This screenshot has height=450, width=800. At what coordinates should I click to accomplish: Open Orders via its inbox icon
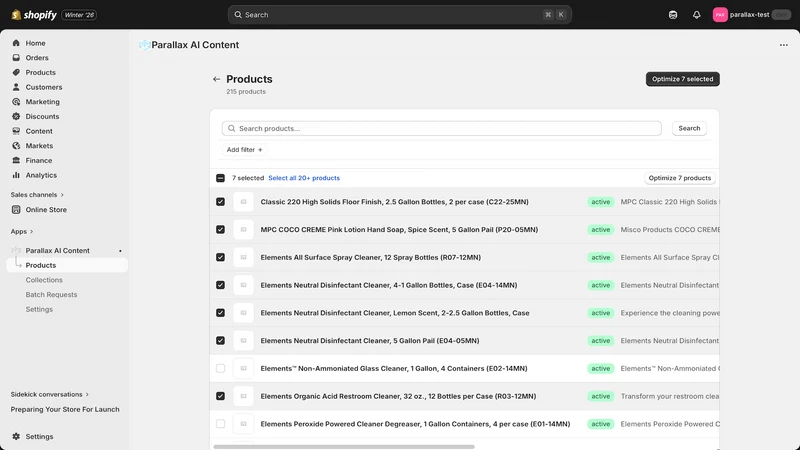point(16,58)
